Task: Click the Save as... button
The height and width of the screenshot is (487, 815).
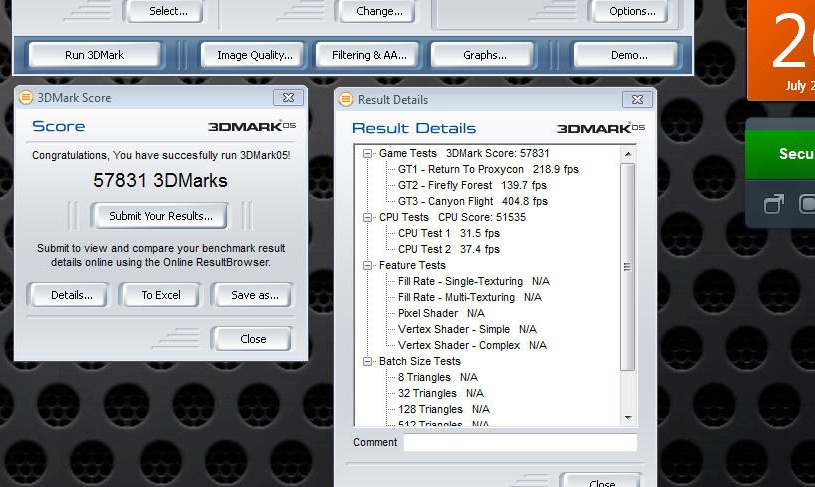Action: (254, 295)
